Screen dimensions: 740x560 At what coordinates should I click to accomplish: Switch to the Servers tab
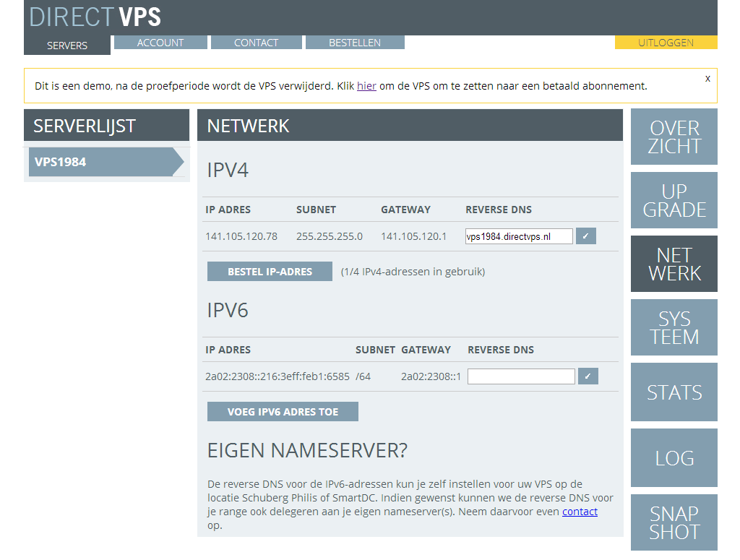[x=67, y=45]
